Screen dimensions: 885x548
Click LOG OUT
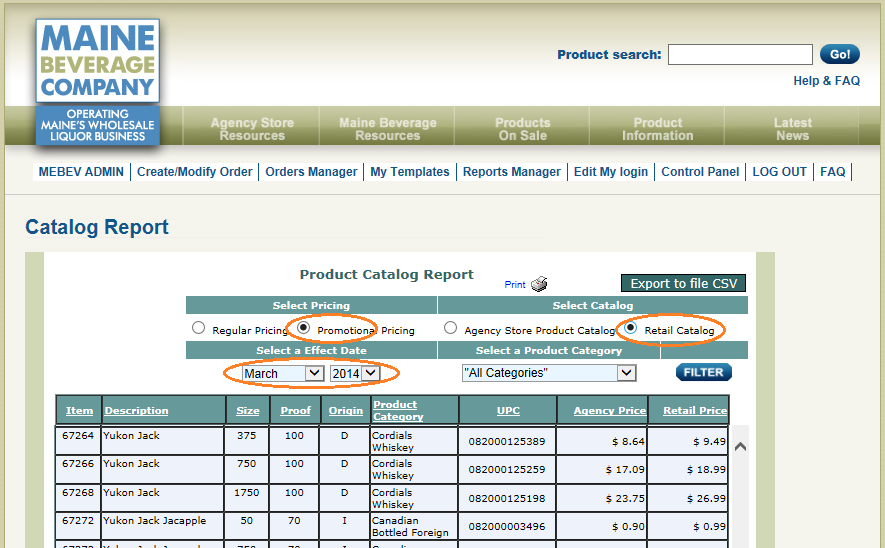pos(779,172)
